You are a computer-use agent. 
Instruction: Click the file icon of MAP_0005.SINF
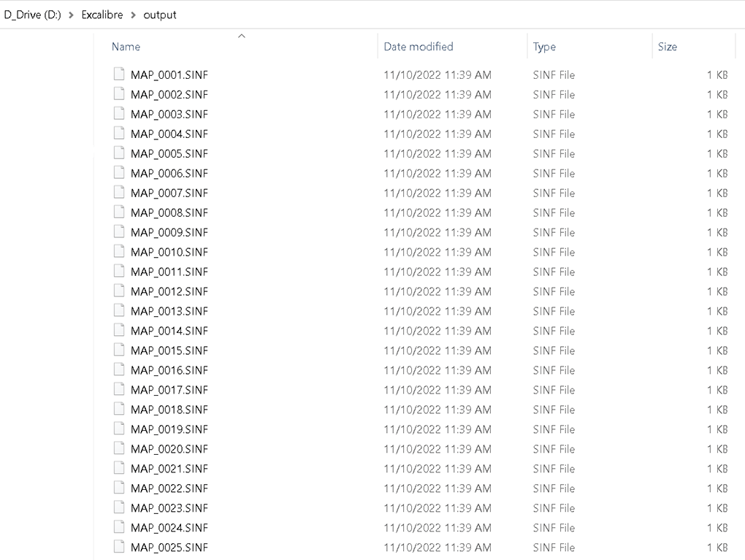coord(119,153)
